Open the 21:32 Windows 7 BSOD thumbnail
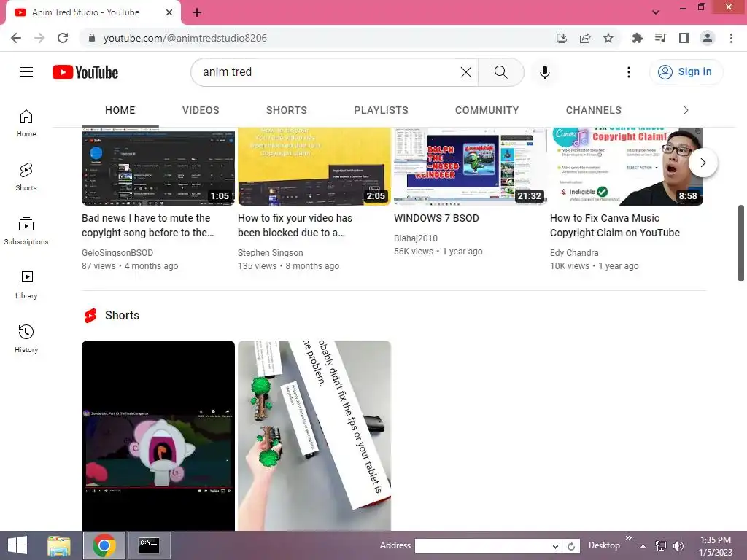Screen dimensions: 747x560 (471, 167)
